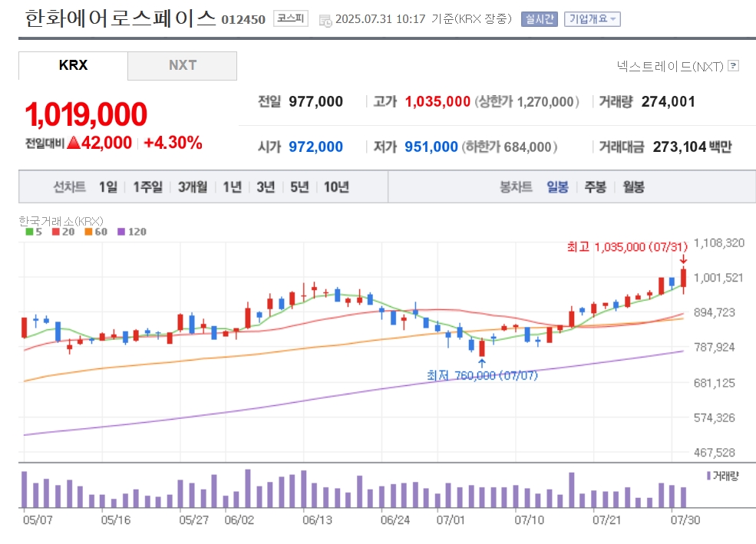This screenshot has height=544, width=756.
Task: Click the 최고 1,035,000 high price marker
Action: tap(627, 247)
